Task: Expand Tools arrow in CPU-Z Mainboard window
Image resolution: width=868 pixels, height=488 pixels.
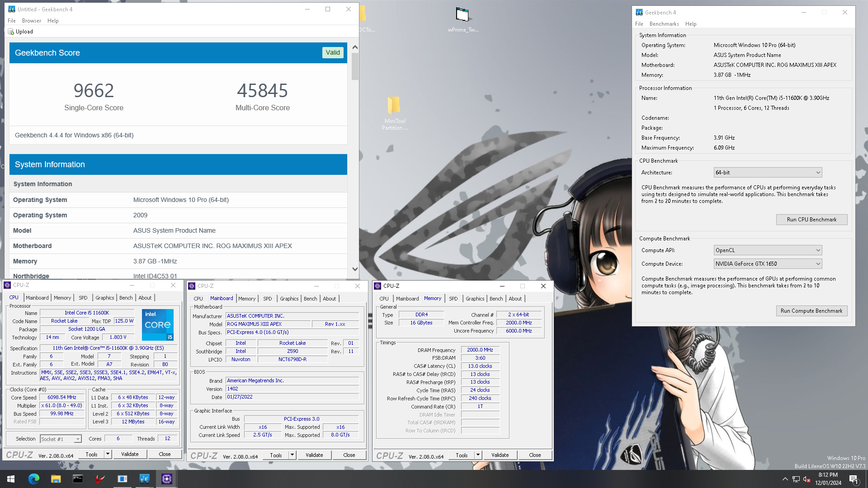Action: click(292, 455)
